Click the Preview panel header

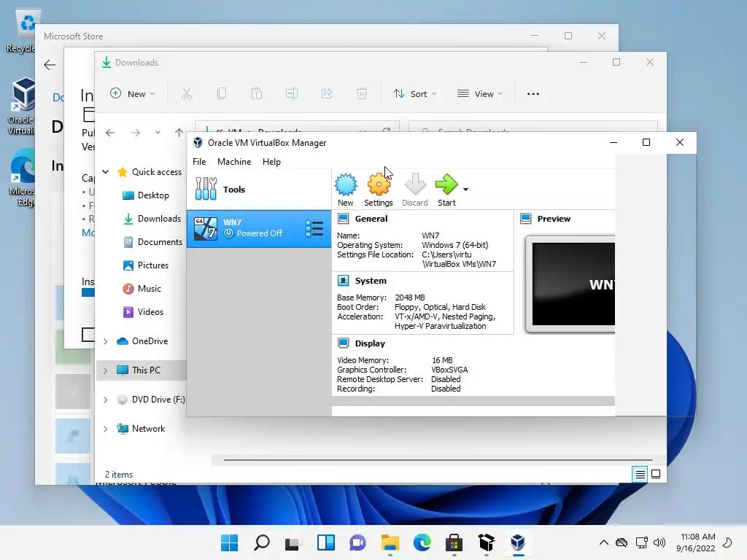554,219
